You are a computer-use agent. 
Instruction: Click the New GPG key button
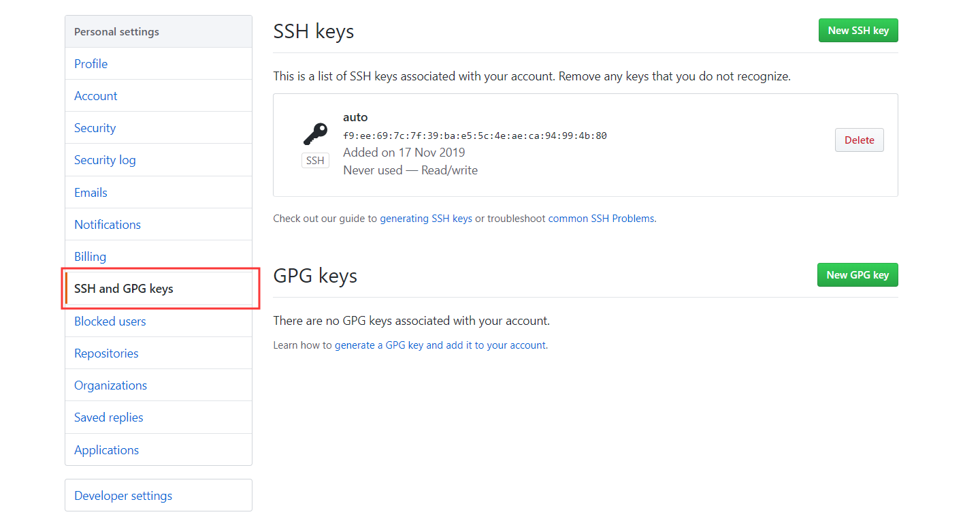[x=857, y=274]
